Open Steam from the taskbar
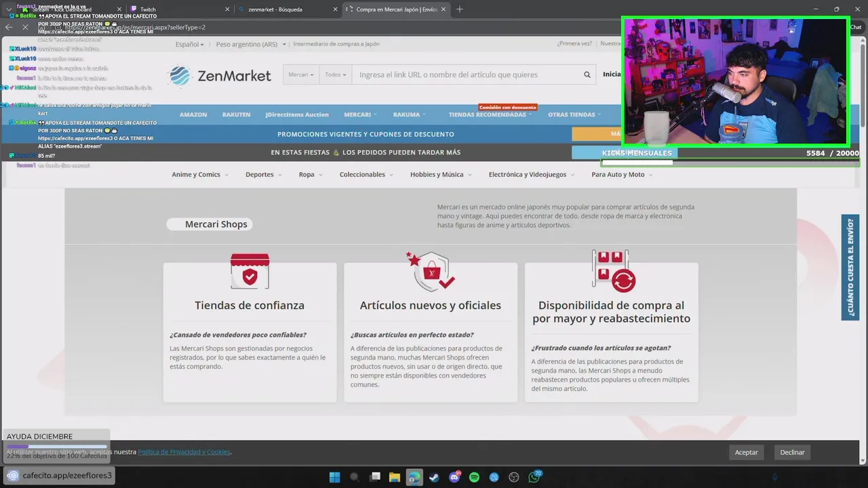This screenshot has height=488, width=868. [434, 477]
